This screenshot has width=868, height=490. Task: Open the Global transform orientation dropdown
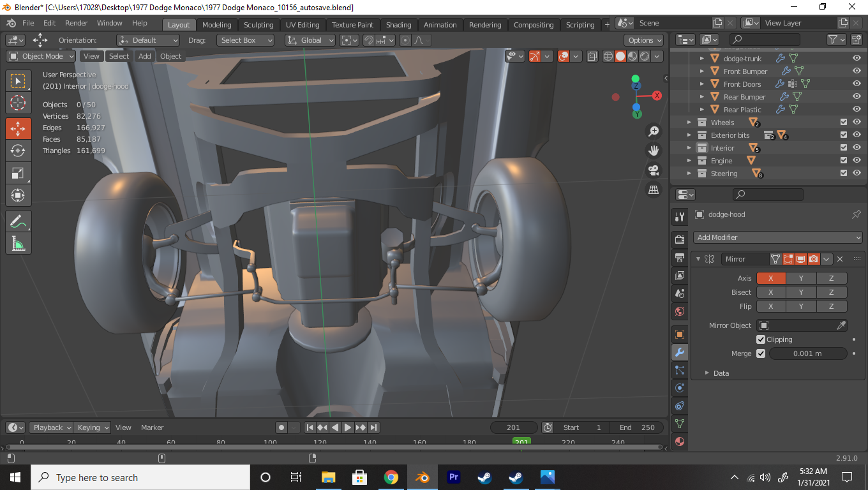(x=310, y=40)
